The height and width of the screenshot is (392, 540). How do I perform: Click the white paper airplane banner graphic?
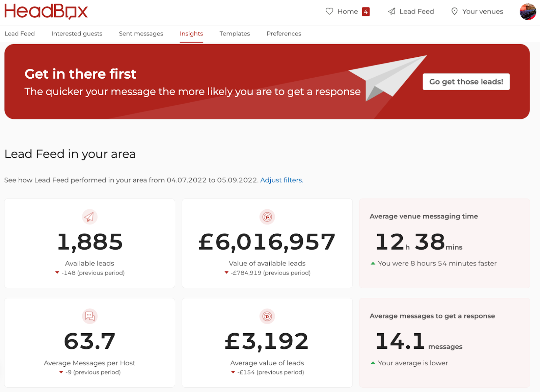[x=387, y=78]
